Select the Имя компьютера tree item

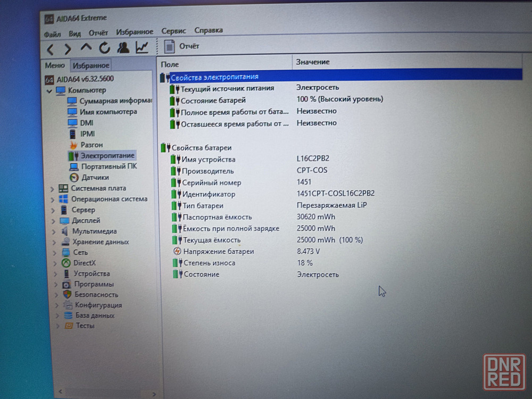(108, 112)
